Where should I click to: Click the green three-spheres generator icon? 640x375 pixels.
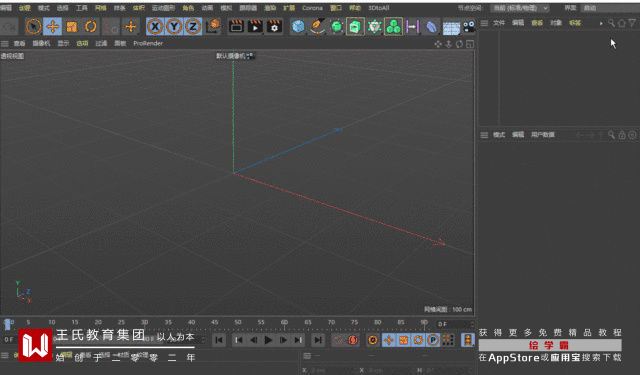393,27
